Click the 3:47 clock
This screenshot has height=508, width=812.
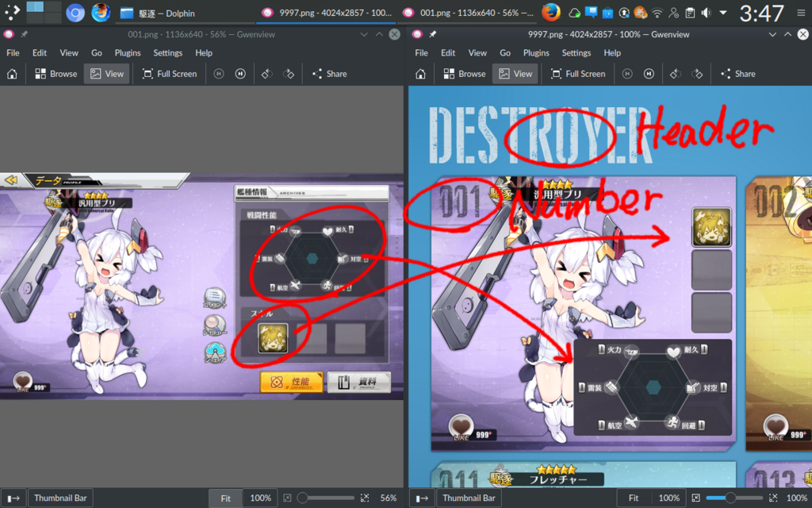click(x=762, y=13)
